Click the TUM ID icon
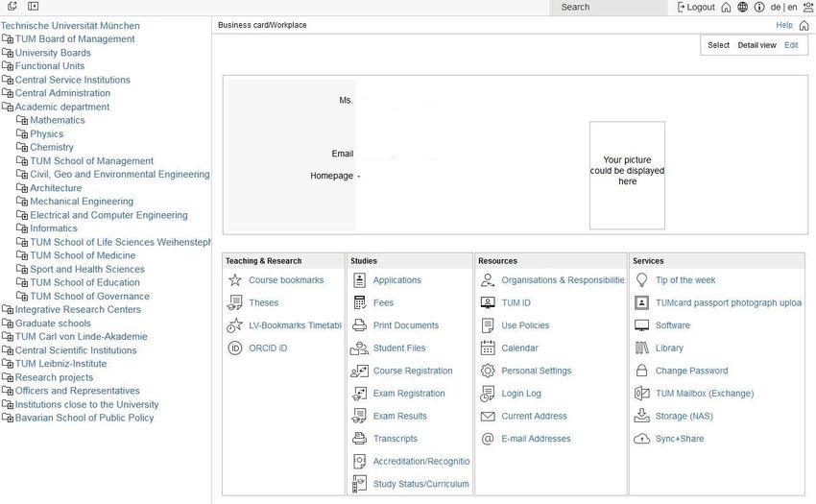This screenshot has height=504, width=816. tap(487, 302)
